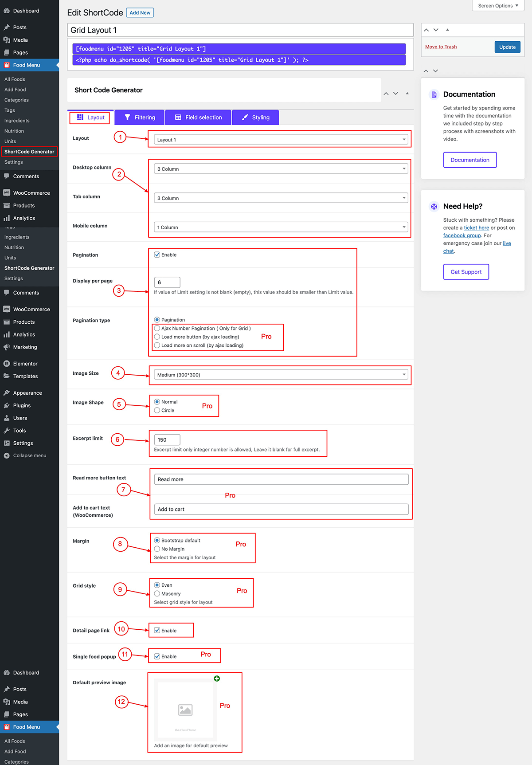The image size is (532, 765).
Task: Open the ticket here link
Action: point(477,228)
